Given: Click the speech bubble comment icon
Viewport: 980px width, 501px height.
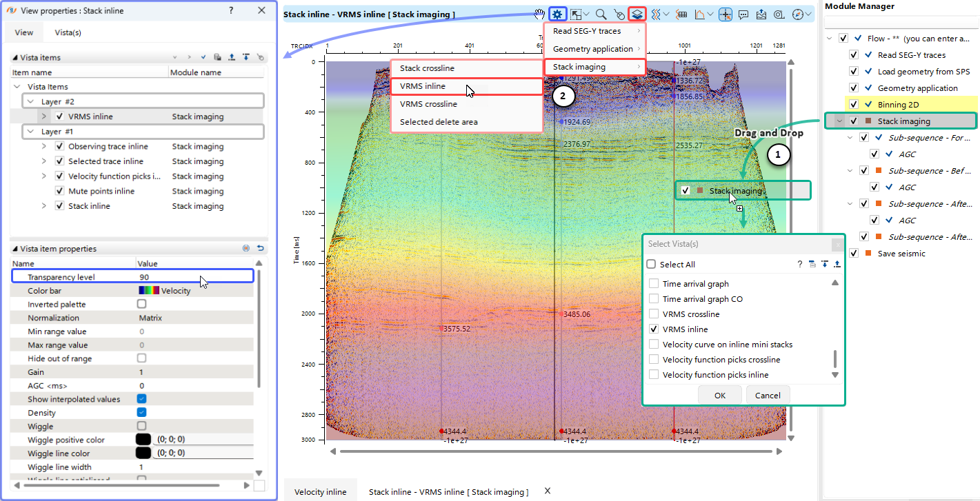Looking at the screenshot, I should pos(743,14).
